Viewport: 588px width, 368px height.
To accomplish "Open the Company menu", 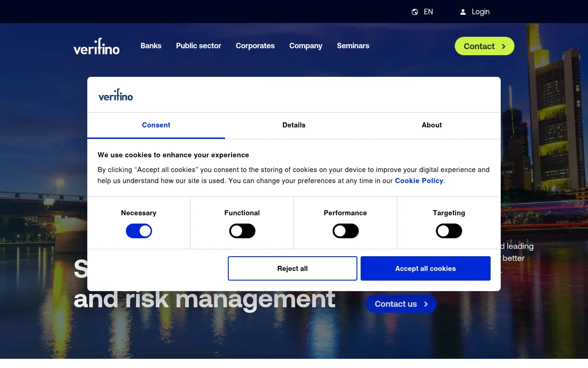I will point(306,46).
